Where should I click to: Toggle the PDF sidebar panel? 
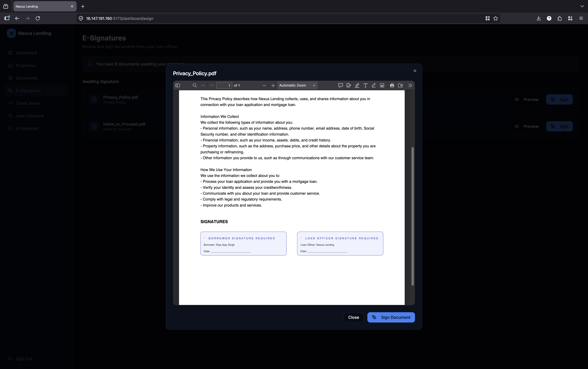178,85
